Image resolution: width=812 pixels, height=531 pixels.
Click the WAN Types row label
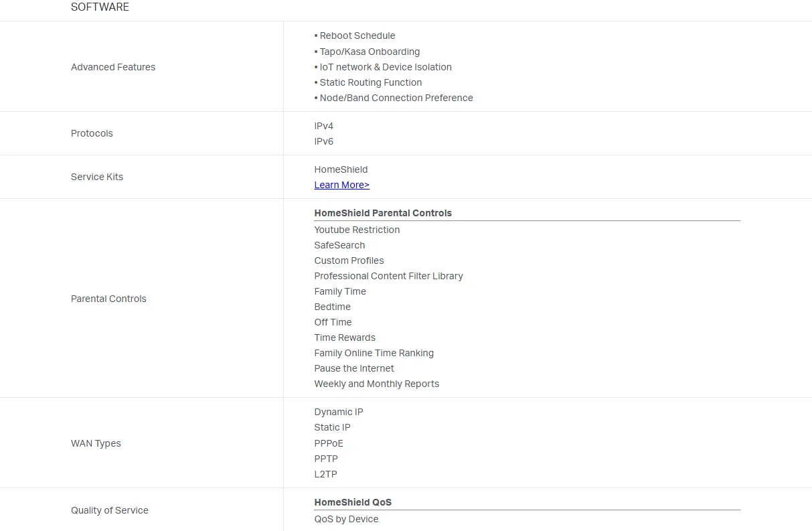click(96, 443)
